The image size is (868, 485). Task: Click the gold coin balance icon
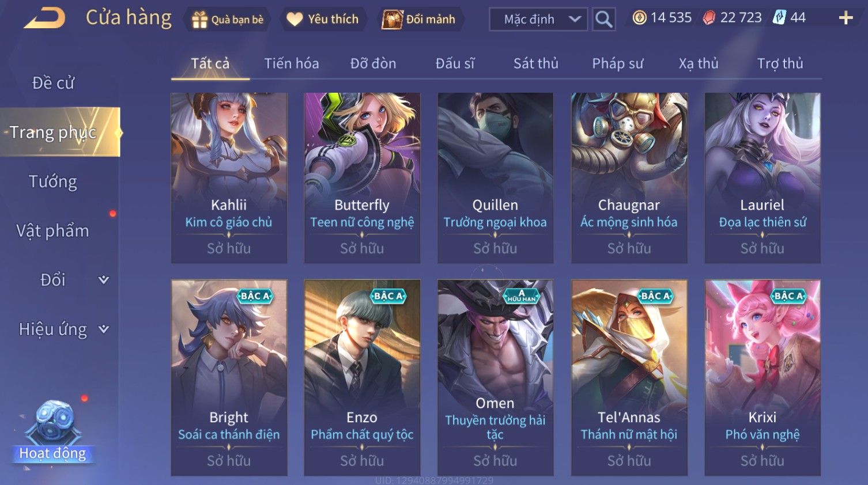(x=639, y=18)
